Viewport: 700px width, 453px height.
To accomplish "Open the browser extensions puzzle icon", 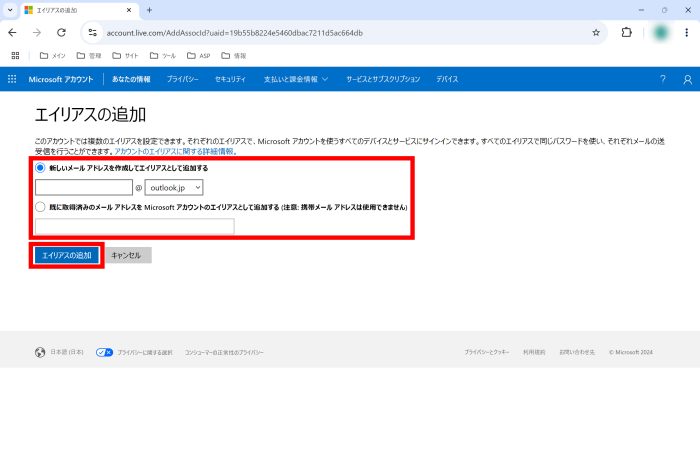I will tap(626, 32).
